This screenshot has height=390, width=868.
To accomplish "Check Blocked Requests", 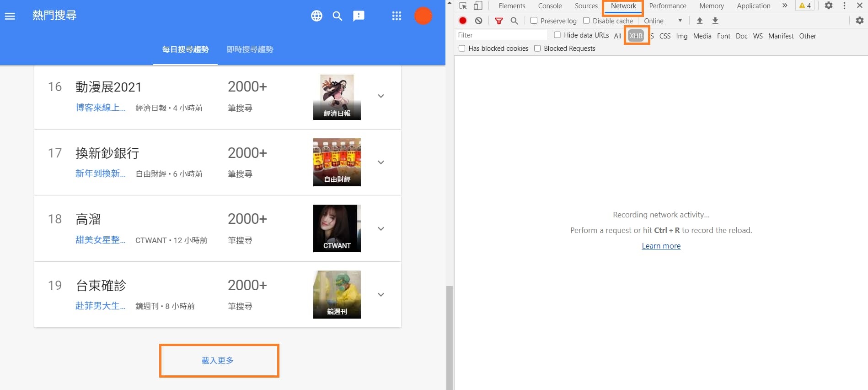I will pos(537,49).
